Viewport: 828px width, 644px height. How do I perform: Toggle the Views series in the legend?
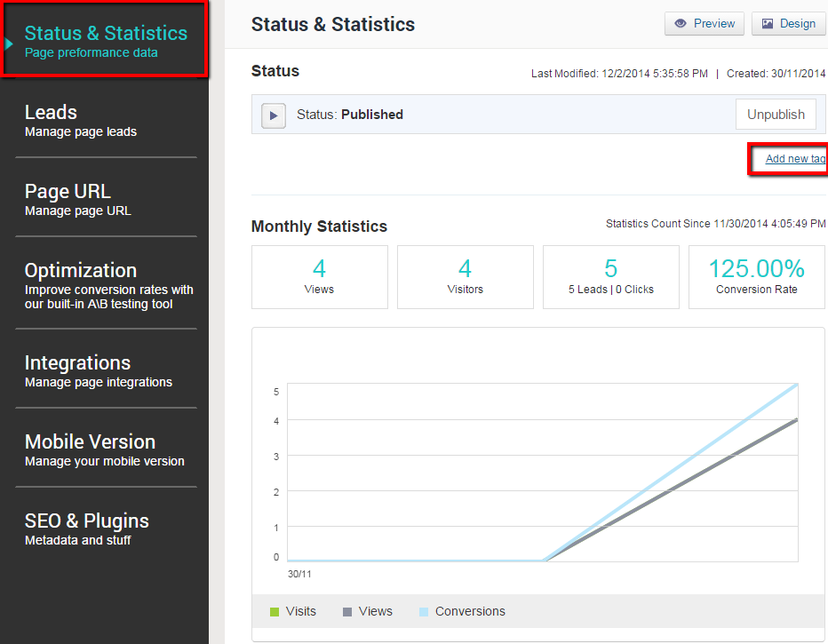[373, 611]
